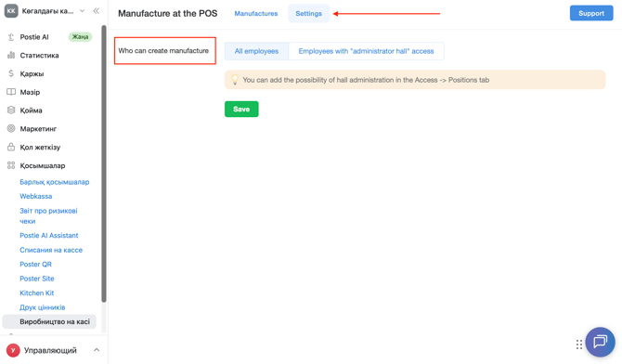Open Списания на кассе link

(51, 250)
